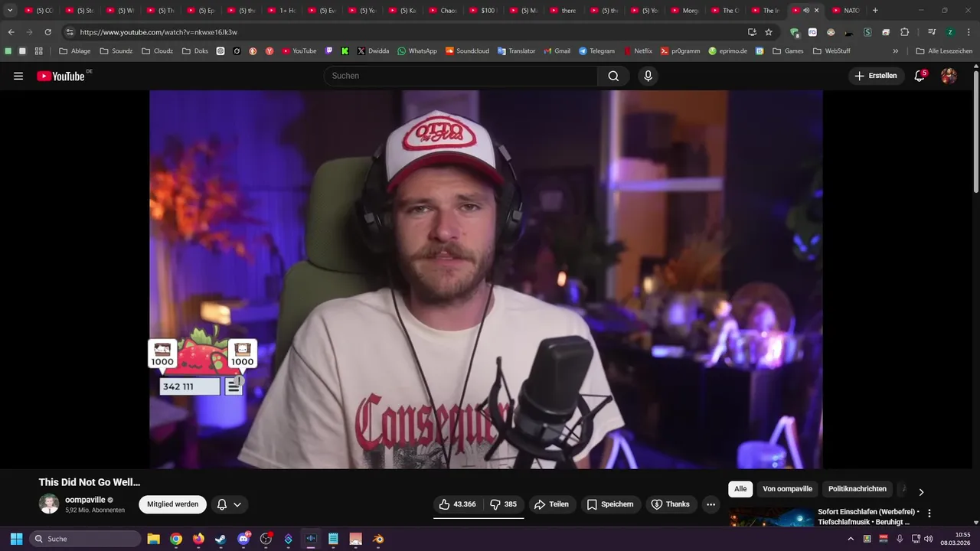Open the oompaville channel name link
Image resolution: width=980 pixels, height=551 pixels.
(85, 500)
